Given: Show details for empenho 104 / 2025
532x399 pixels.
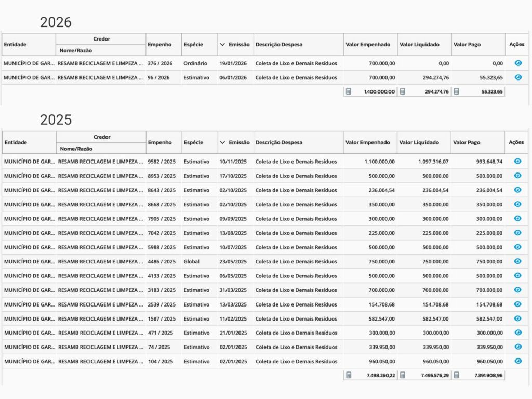Looking at the screenshot, I should coord(517,361).
